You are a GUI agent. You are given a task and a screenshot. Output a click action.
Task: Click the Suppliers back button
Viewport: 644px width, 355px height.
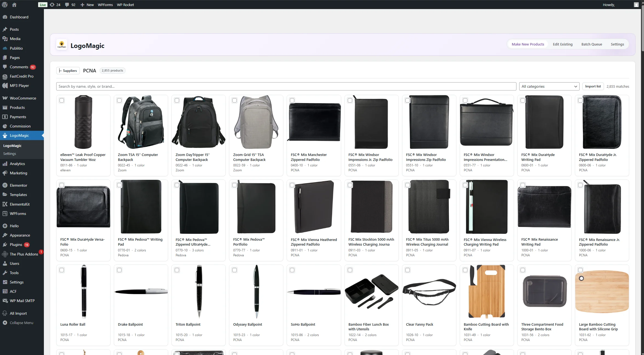(68, 70)
